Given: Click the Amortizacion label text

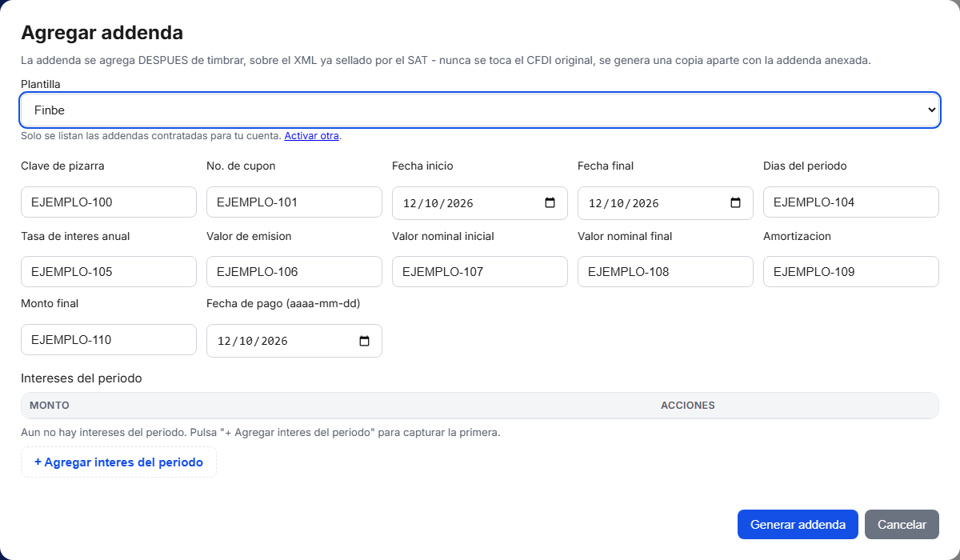Looking at the screenshot, I should (x=797, y=236).
